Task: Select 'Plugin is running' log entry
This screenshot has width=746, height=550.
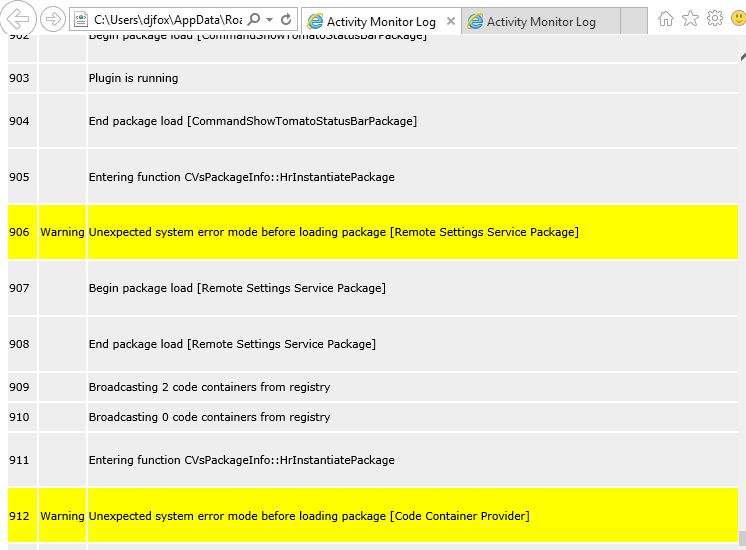Action: click(133, 78)
